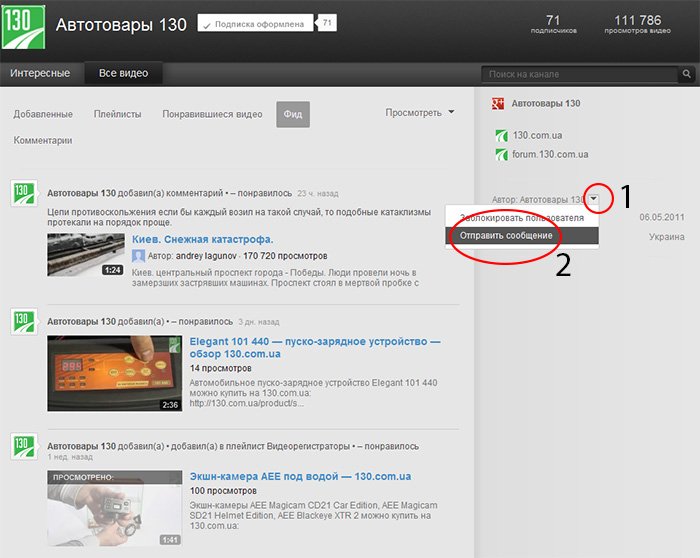Screen dimensions: 700x558
Task: Click channel avatar beside the Elegant 101 440 entry
Action: point(24,321)
